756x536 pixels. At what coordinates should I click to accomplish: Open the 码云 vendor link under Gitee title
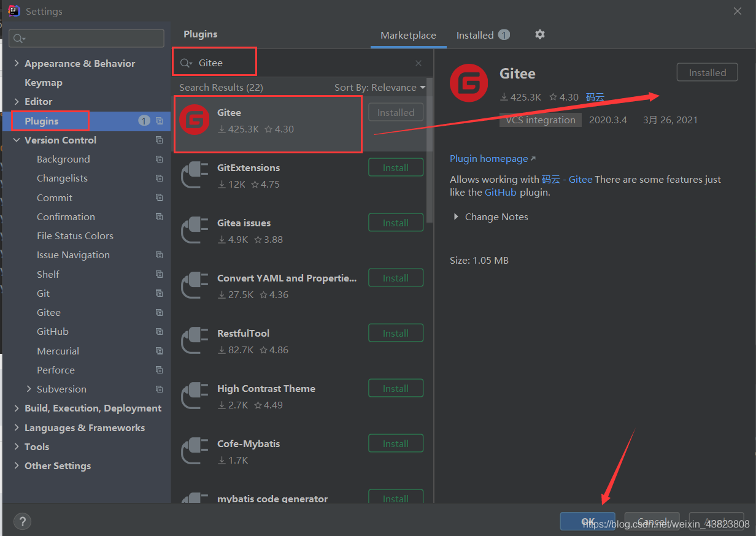tap(595, 97)
